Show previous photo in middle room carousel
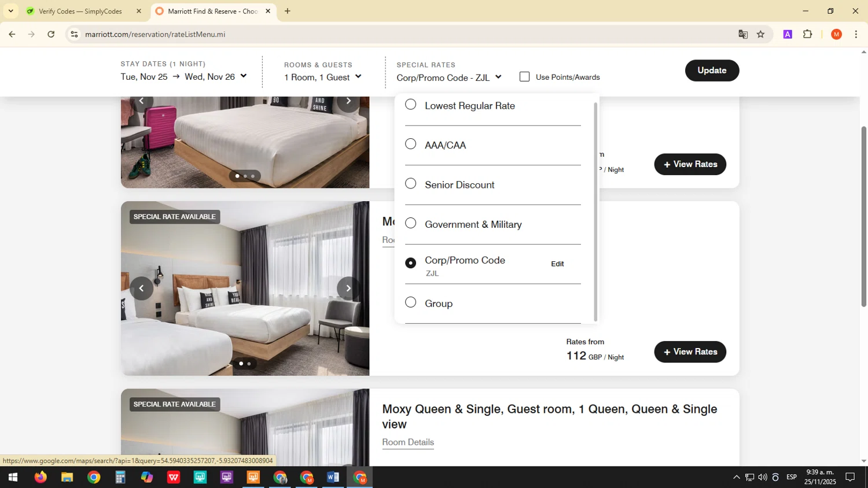868x488 pixels. tap(141, 289)
